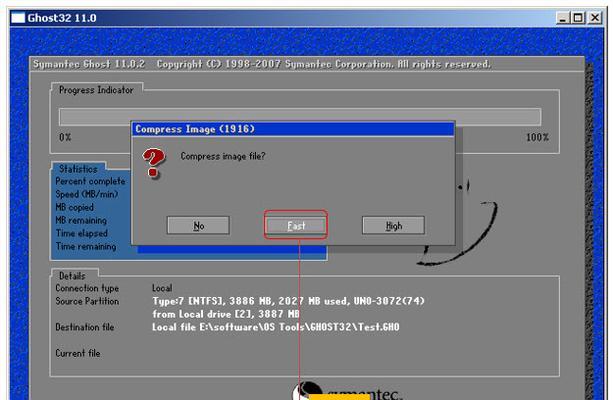The image size is (613, 400).
Task: Select the 'MB copied' statistics label
Action: point(74,207)
